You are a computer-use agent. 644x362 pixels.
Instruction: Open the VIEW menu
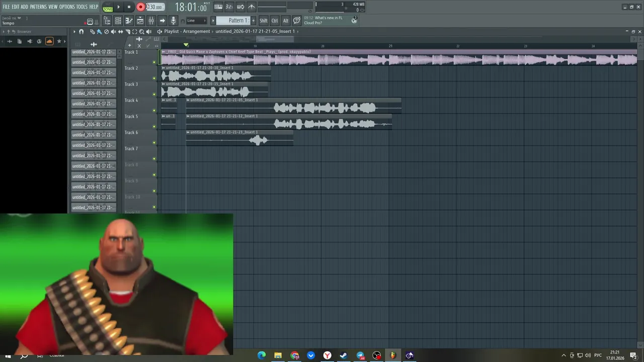coord(53,7)
